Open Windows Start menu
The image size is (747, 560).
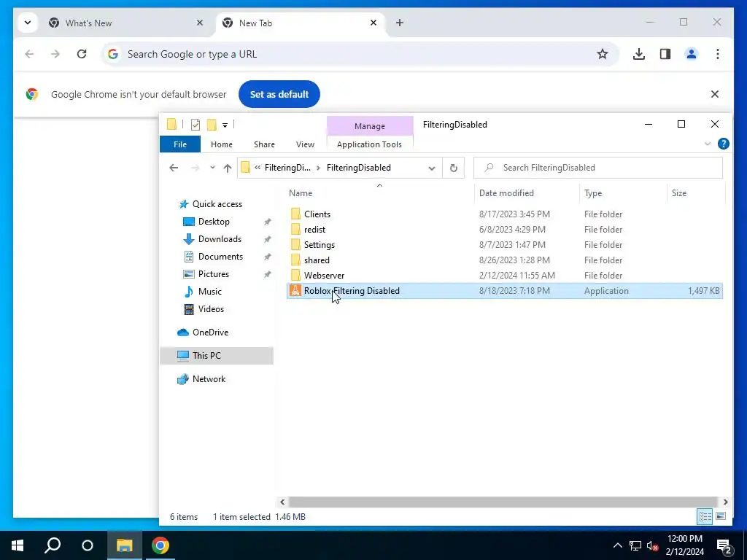coord(18,545)
